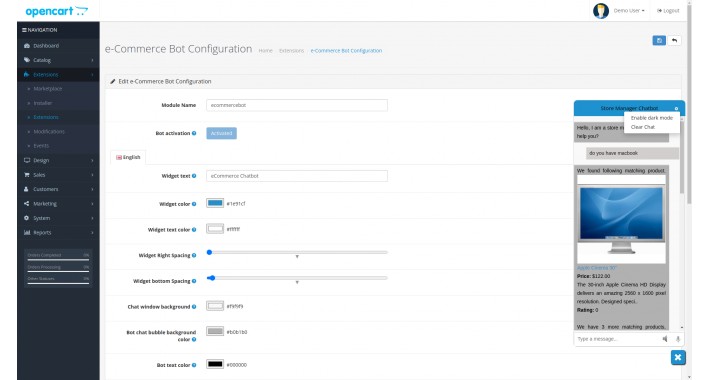This screenshot has width=710, height=380.
Task: Click the Bot chat bubble background help icon
Action: coord(194,340)
